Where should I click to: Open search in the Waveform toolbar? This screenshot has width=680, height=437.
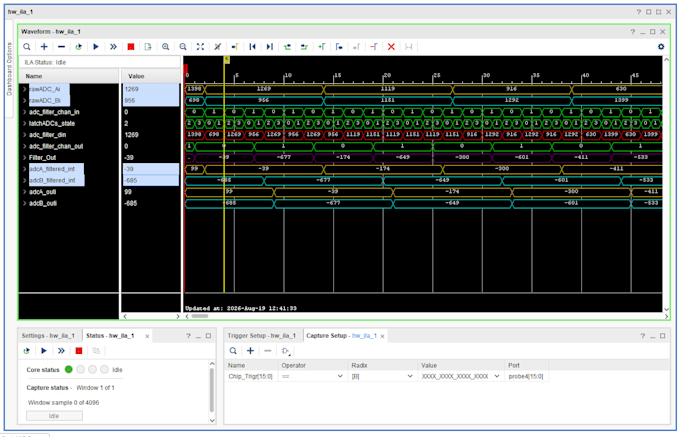coord(27,47)
